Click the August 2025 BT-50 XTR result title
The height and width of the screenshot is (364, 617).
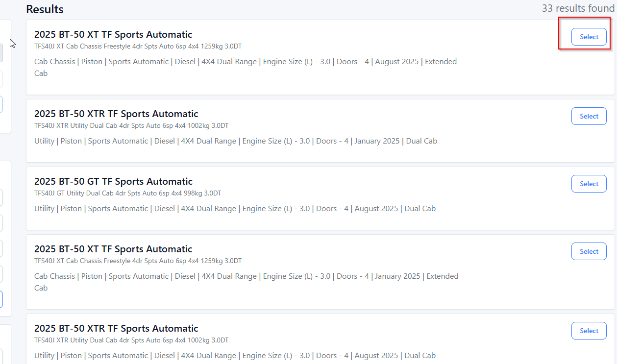pos(116,328)
